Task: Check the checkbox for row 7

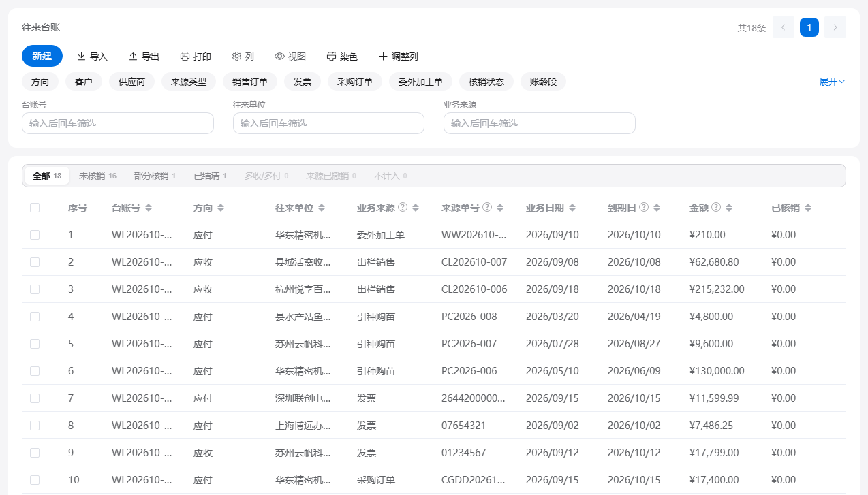Action: pos(35,398)
